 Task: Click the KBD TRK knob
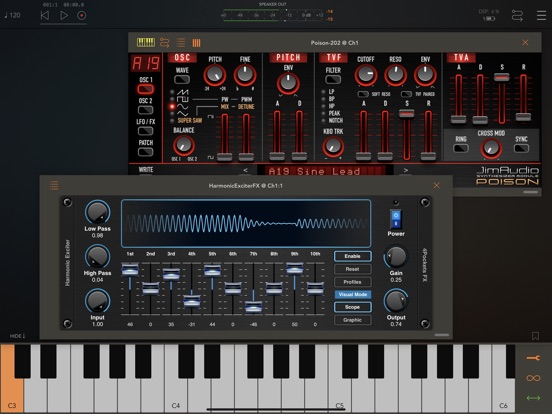(333, 146)
